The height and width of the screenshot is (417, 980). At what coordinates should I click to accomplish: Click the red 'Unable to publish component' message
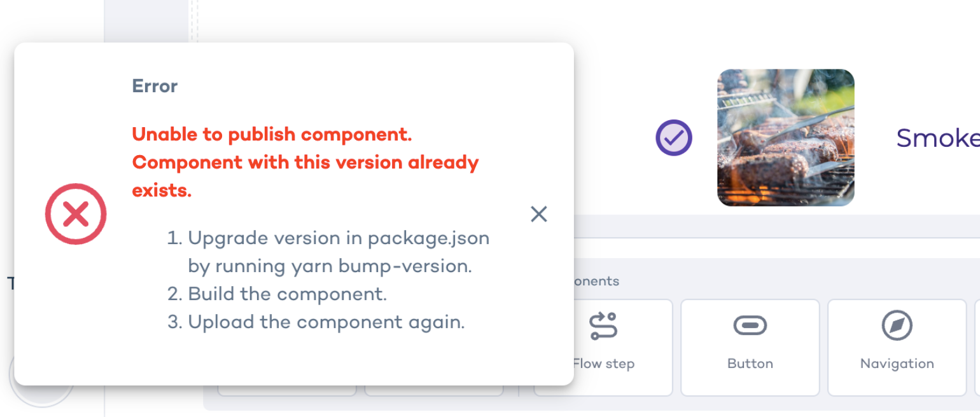click(304, 161)
